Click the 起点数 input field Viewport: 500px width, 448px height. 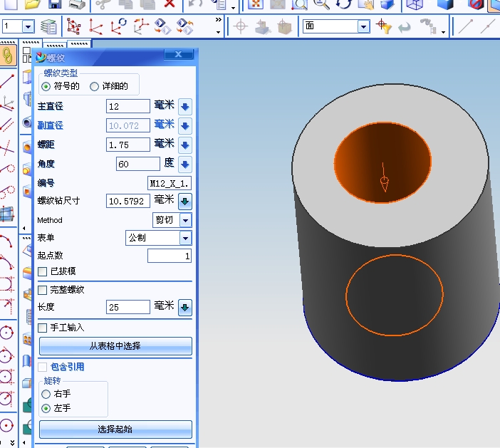(170, 256)
